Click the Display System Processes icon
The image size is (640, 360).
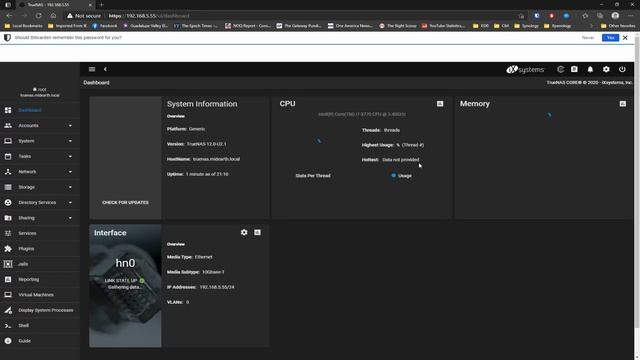pyautogui.click(x=8, y=310)
